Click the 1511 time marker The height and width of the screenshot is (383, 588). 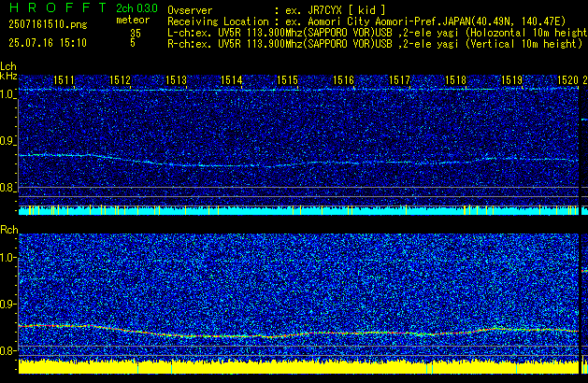click(x=64, y=80)
